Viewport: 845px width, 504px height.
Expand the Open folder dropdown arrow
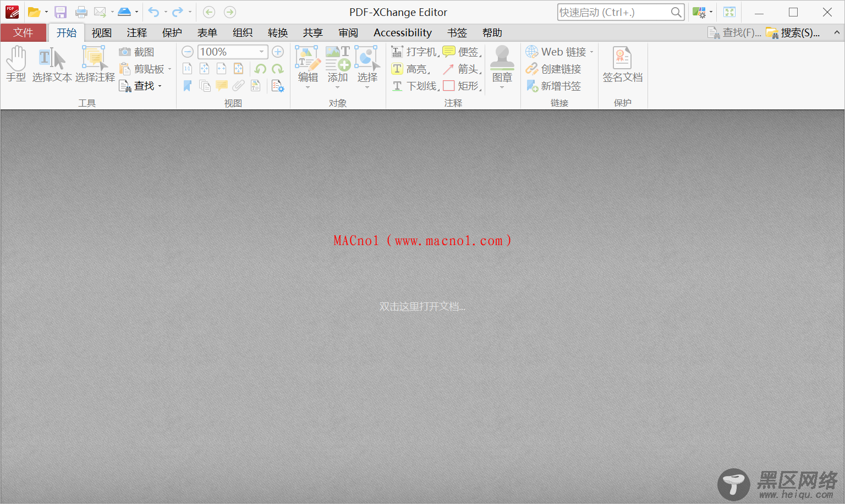coord(46,12)
